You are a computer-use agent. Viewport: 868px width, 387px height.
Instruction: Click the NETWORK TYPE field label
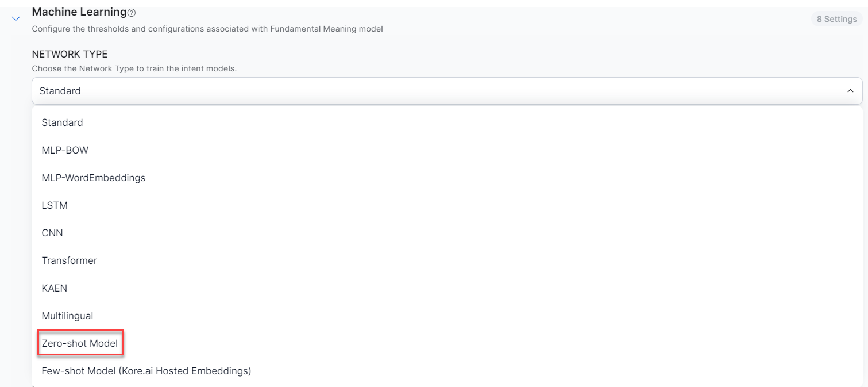point(70,54)
